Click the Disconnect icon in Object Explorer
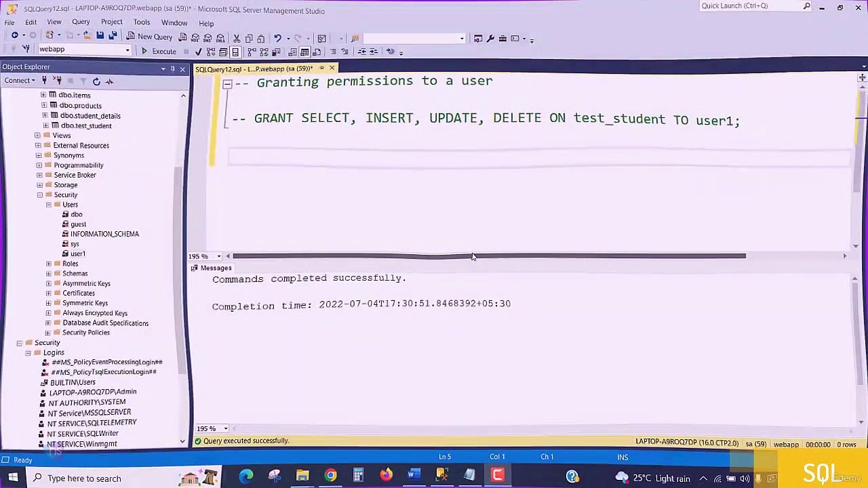 pyautogui.click(x=58, y=81)
